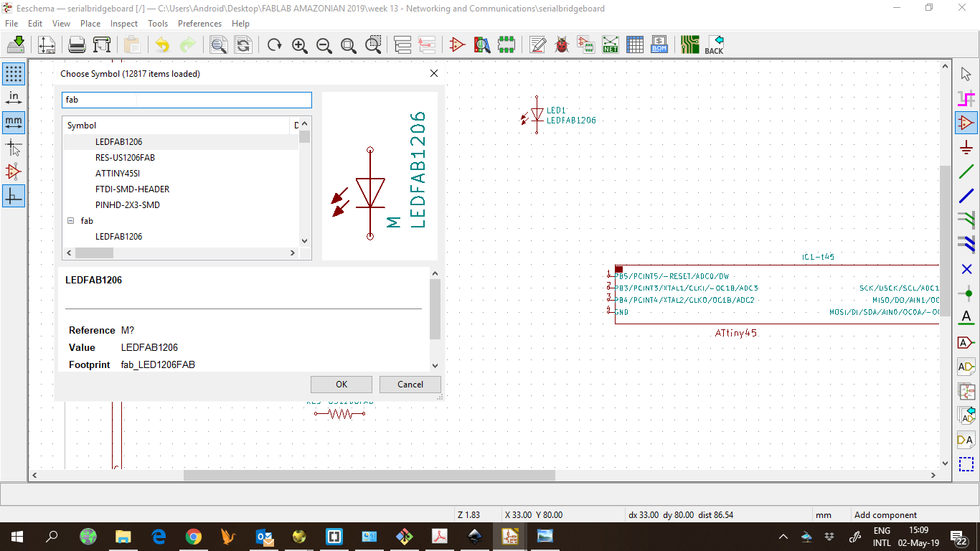Collapse the fab library tree node

pyautogui.click(x=71, y=221)
